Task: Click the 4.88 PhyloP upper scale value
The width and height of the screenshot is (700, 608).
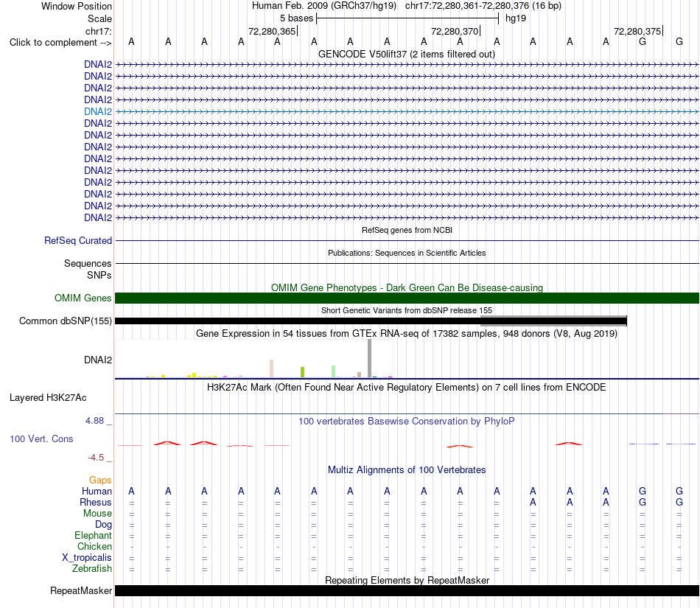Action: pos(94,421)
